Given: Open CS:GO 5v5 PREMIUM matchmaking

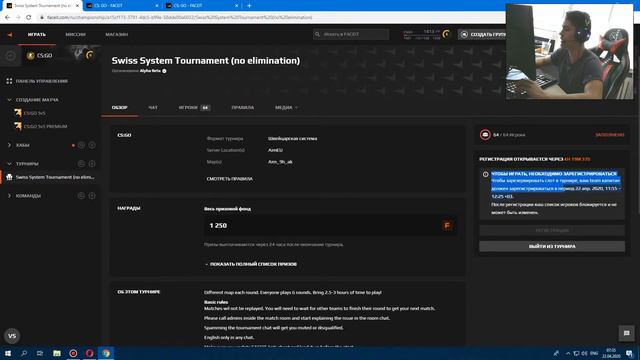Looking at the screenshot, I should coord(45,127).
